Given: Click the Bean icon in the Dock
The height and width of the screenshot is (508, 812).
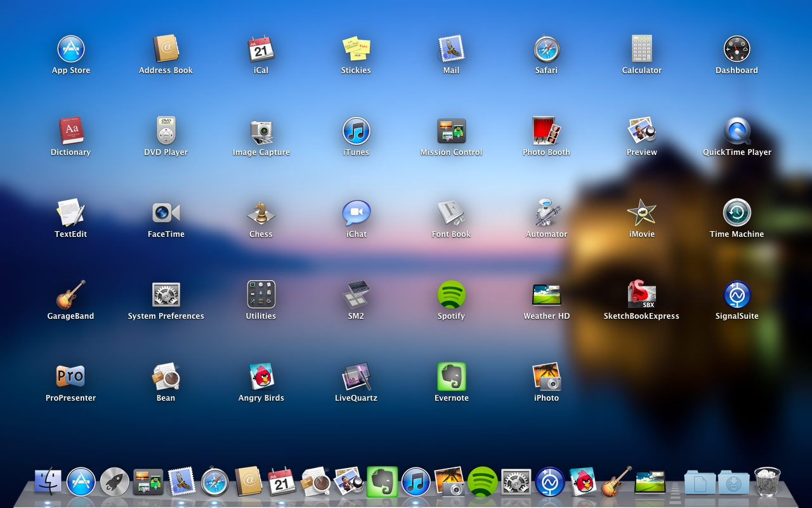Looking at the screenshot, I should (x=315, y=482).
